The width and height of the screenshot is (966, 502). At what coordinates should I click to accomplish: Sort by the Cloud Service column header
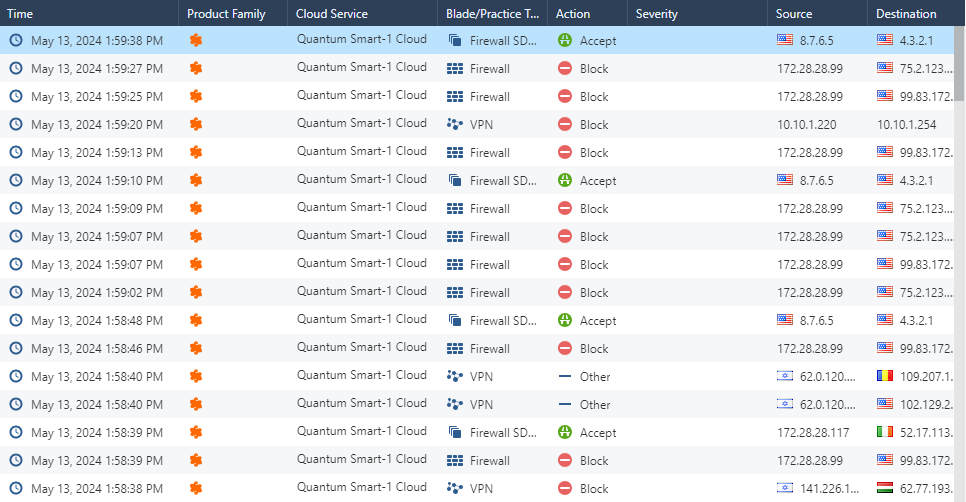(332, 14)
